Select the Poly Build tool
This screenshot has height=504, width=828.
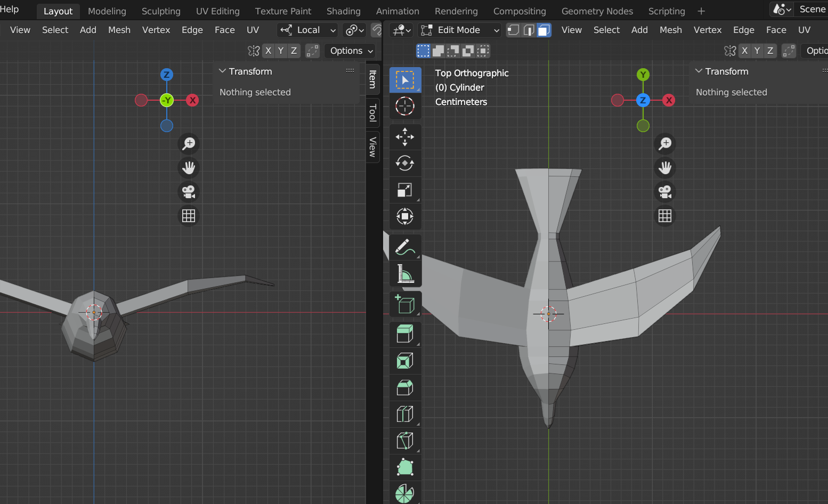[405, 467]
